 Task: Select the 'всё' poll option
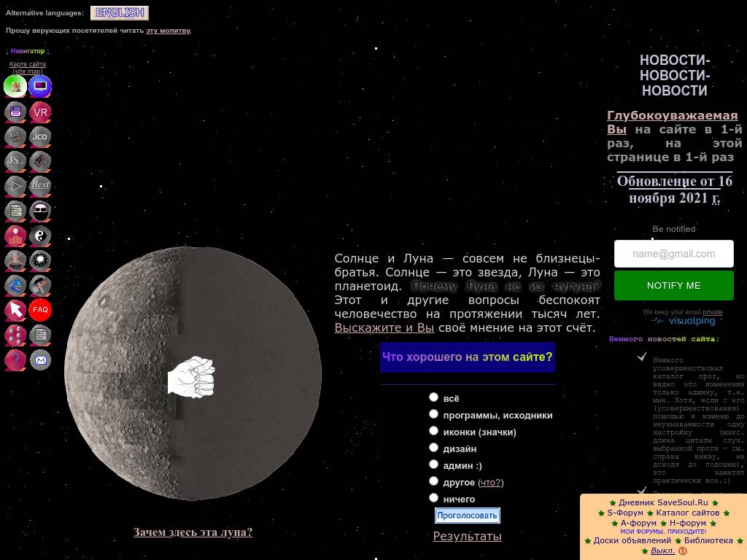tap(433, 397)
